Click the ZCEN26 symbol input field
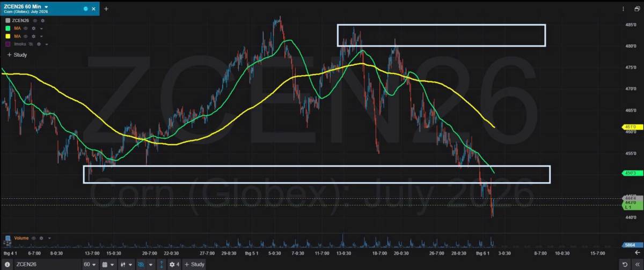This screenshot has width=644, height=270. pyautogui.click(x=47, y=265)
